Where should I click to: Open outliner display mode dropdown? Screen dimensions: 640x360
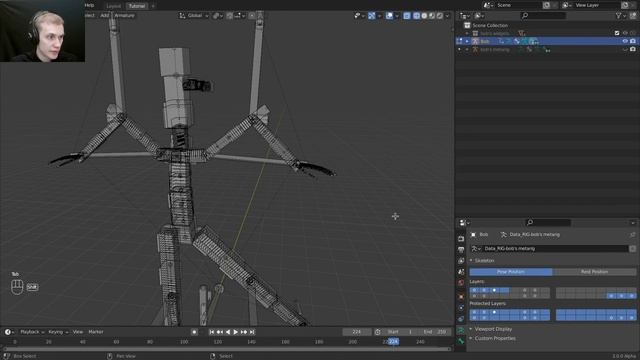coord(478,16)
